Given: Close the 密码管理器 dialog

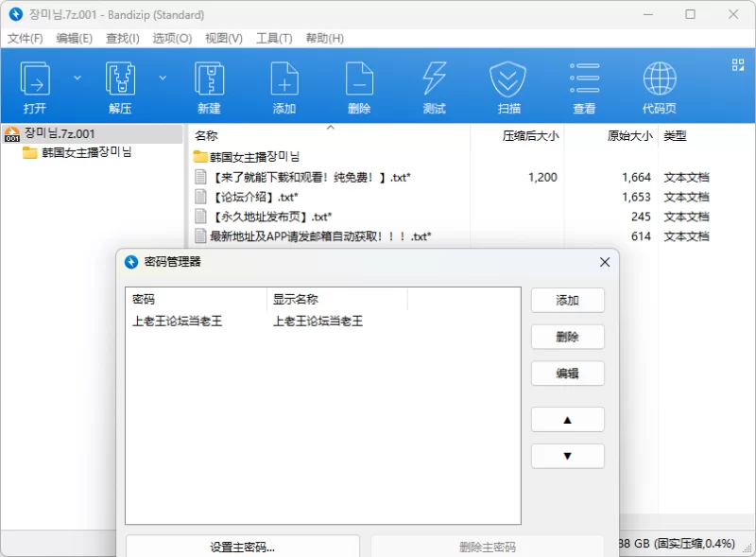Looking at the screenshot, I should [x=605, y=262].
